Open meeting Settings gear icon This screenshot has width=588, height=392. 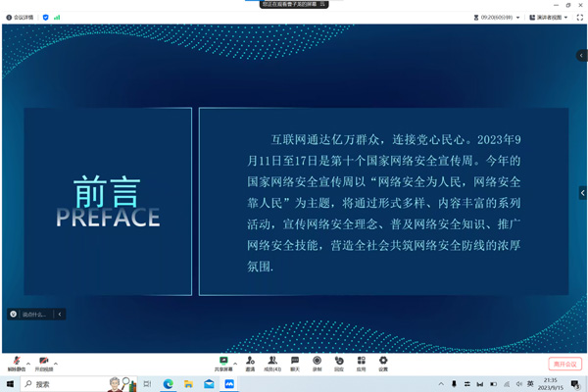(x=383, y=362)
